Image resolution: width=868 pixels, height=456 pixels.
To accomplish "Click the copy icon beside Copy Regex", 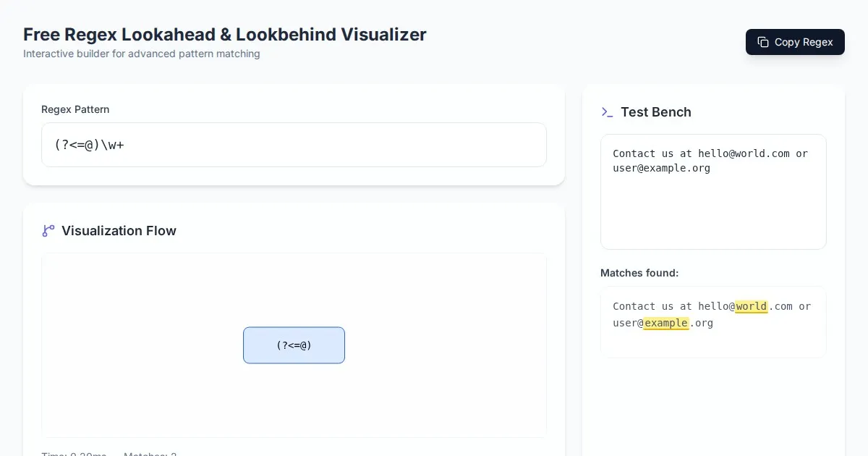I will point(763,42).
